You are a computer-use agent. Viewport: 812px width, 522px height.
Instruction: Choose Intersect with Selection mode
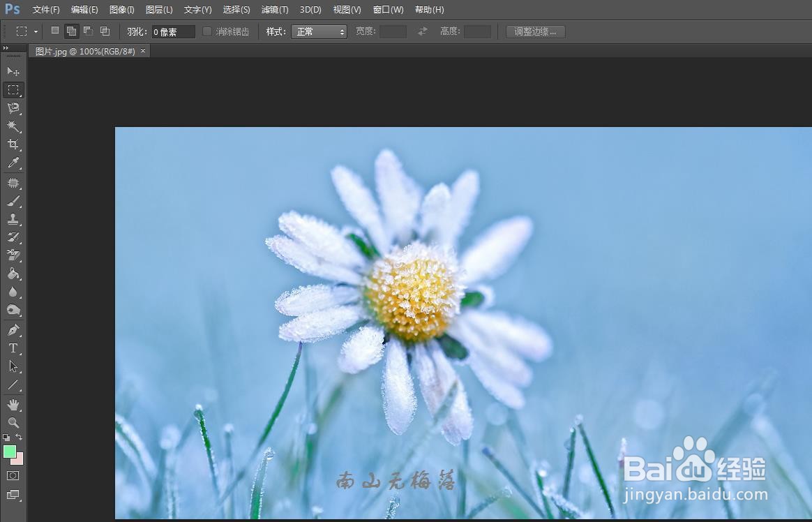tap(105, 31)
